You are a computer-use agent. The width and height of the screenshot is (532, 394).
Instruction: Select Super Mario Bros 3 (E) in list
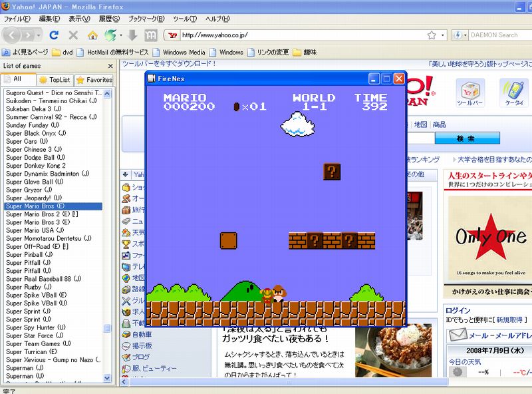click(38, 222)
